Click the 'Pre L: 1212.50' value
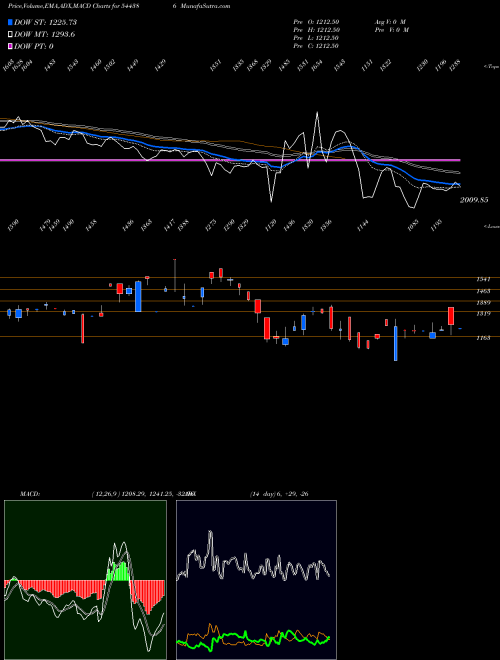 pos(316,37)
